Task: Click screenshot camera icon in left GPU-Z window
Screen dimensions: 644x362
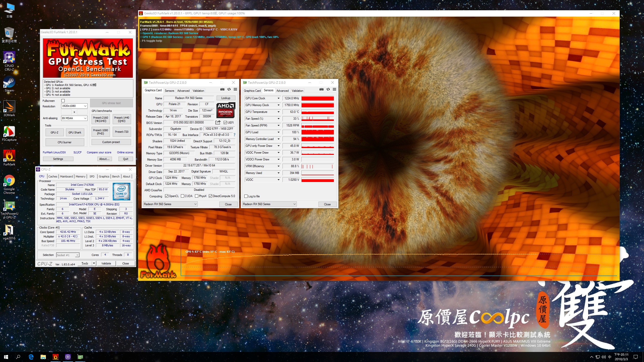Action: pyautogui.click(x=222, y=89)
